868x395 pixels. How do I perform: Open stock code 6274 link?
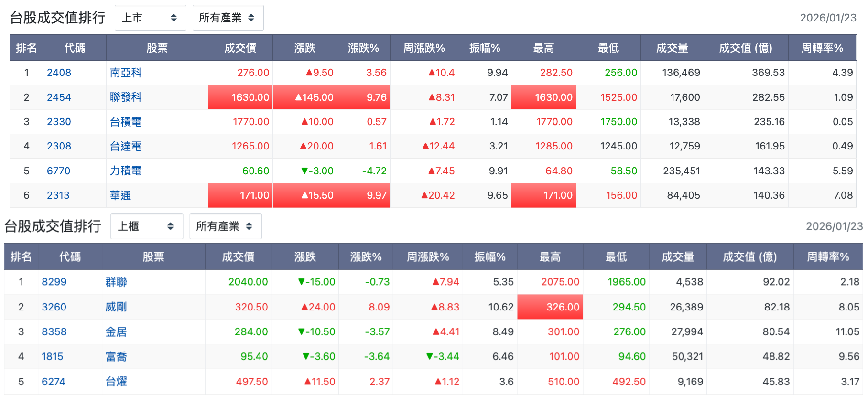(x=54, y=382)
